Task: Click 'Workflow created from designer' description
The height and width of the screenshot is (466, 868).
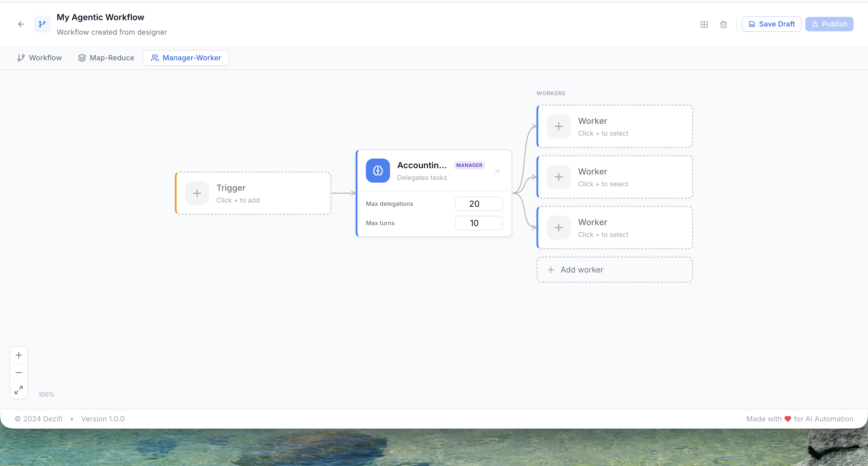Action: (112, 32)
